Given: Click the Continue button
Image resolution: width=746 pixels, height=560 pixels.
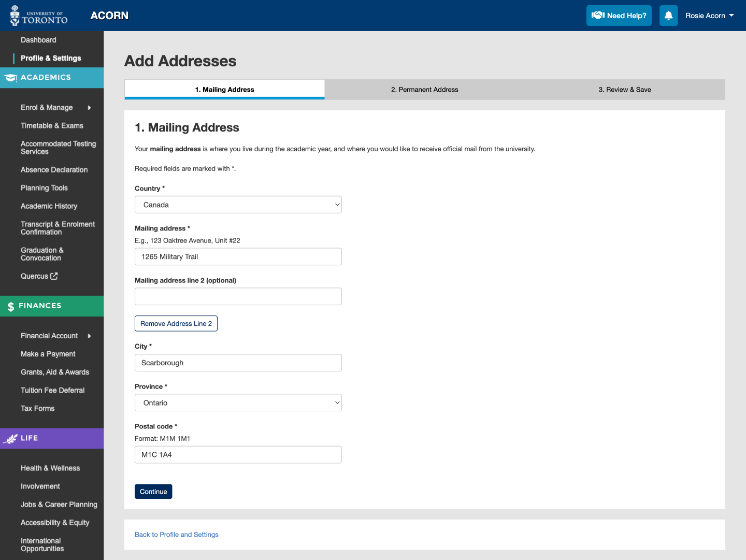Looking at the screenshot, I should click(x=153, y=492).
